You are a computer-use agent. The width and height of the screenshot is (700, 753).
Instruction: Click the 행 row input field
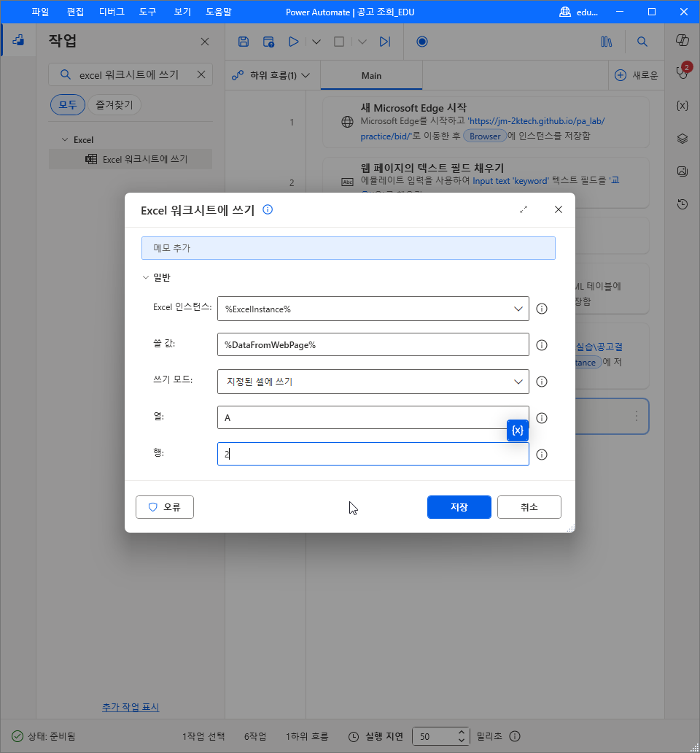coord(373,454)
